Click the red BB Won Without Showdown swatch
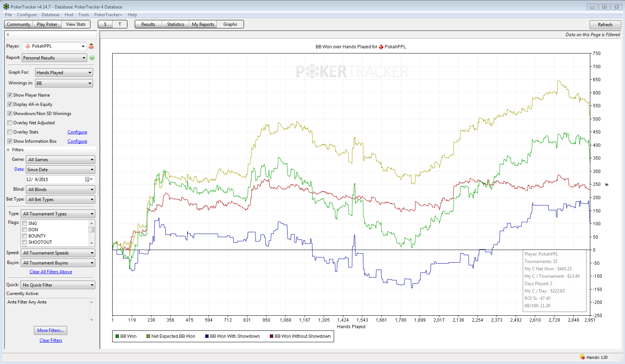The image size is (625, 364). click(x=272, y=336)
